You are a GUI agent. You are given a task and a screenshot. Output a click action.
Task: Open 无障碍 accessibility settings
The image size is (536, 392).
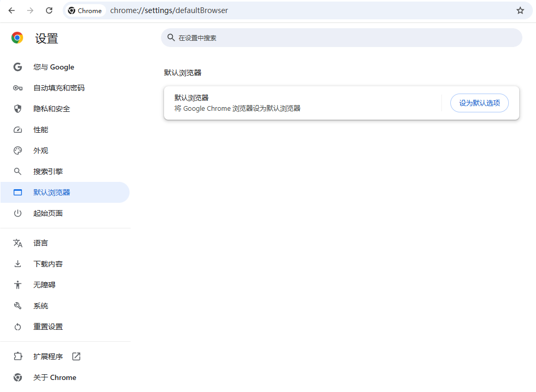[x=44, y=285]
